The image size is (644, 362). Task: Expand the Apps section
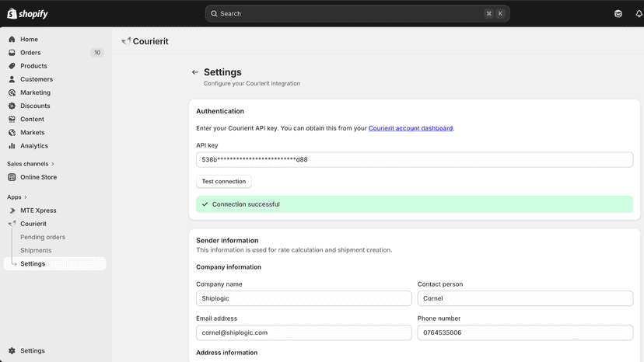click(17, 197)
